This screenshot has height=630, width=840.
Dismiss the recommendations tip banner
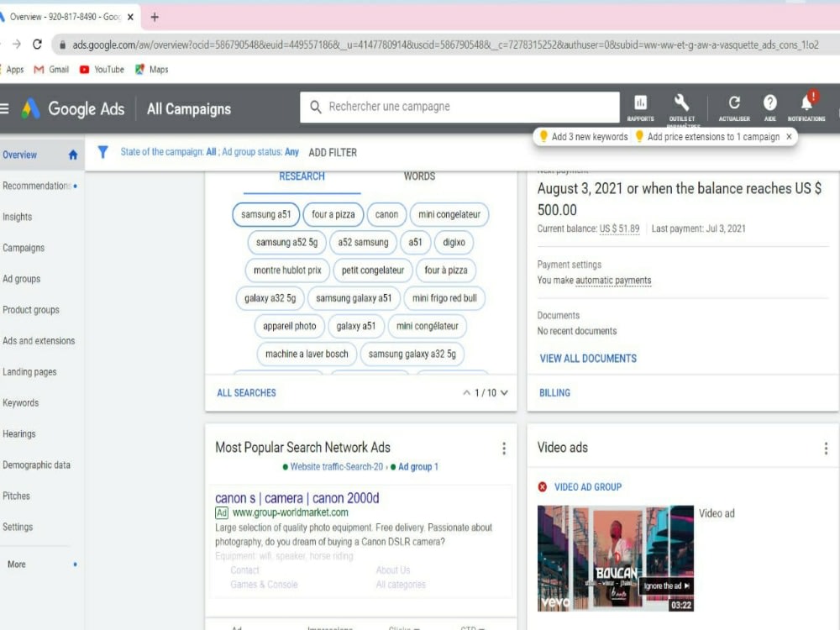click(x=789, y=137)
